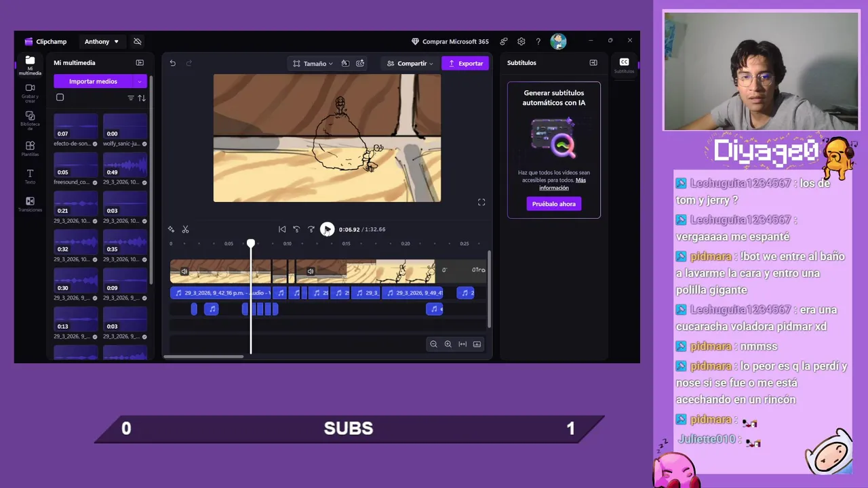This screenshot has height=488, width=868.
Task: Click the timeline playhead handle
Action: [x=251, y=243]
